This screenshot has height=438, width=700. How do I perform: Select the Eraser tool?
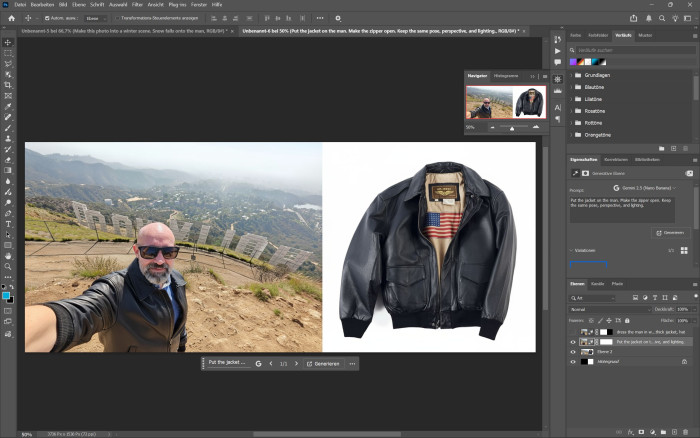[8, 160]
